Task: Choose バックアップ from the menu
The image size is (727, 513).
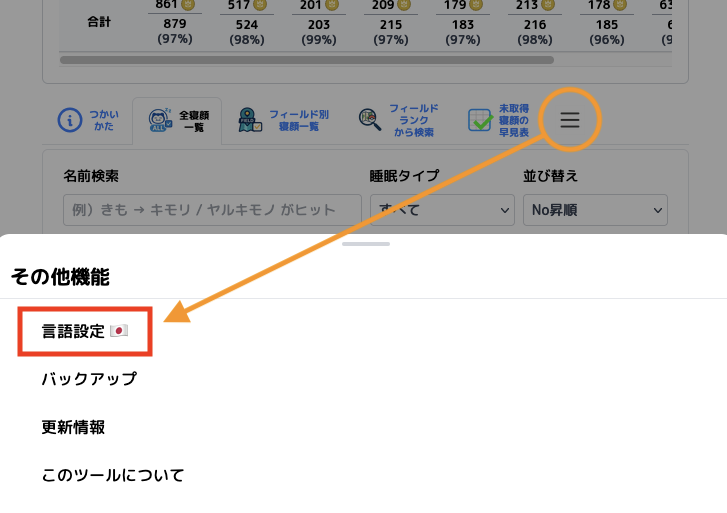Action: point(89,379)
